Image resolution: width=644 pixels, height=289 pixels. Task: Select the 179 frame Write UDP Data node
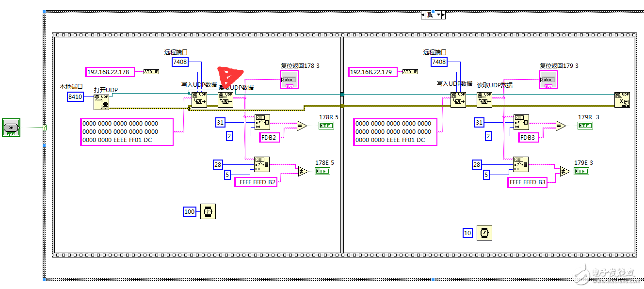point(458,99)
